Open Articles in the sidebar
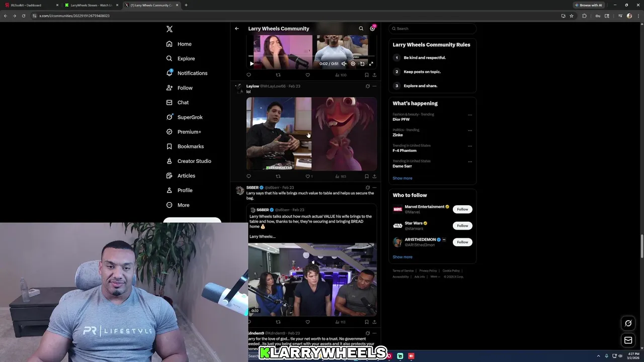The image size is (644, 362). tap(181, 175)
